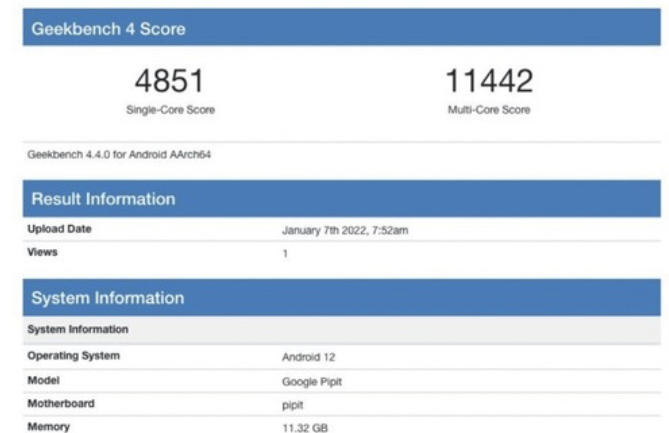
Task: Select the Views count value 1
Action: tap(285, 253)
